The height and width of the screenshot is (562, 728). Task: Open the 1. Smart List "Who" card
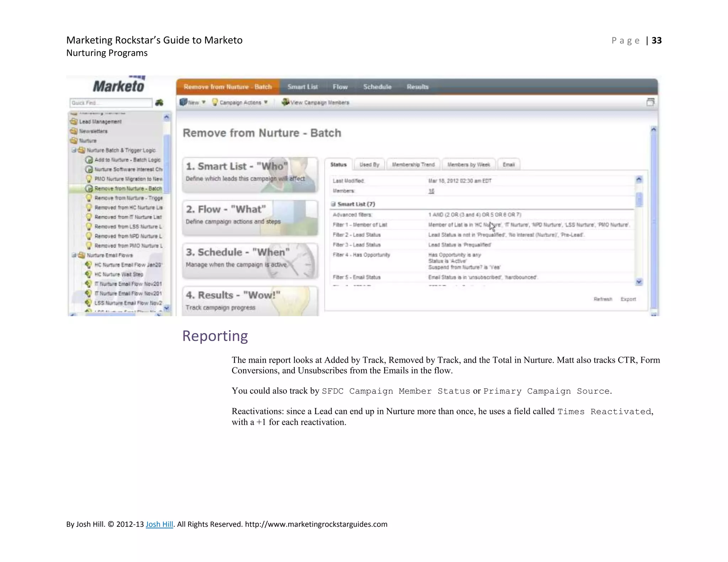(250, 175)
